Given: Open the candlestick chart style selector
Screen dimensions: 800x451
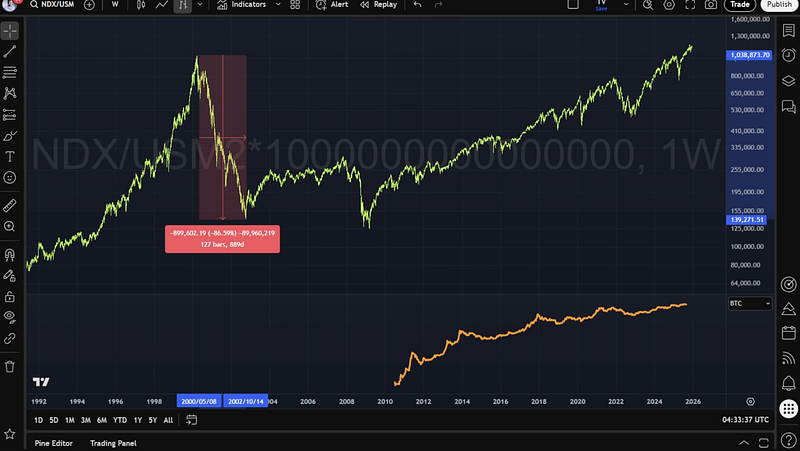Looking at the screenshot, I should coord(141,5).
